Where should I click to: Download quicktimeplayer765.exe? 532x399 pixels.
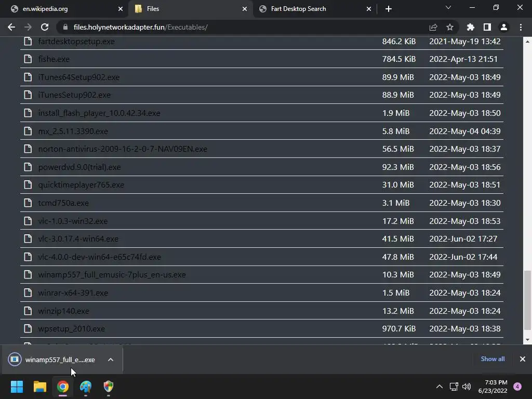point(81,185)
